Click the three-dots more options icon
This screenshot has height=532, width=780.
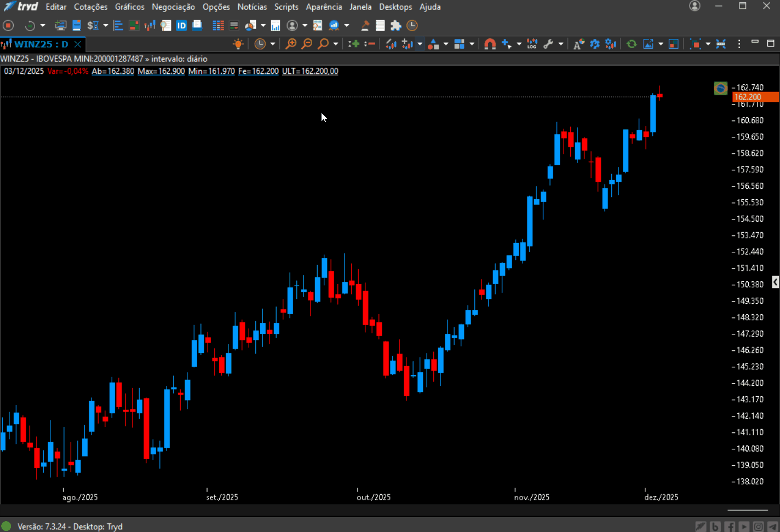point(739,44)
